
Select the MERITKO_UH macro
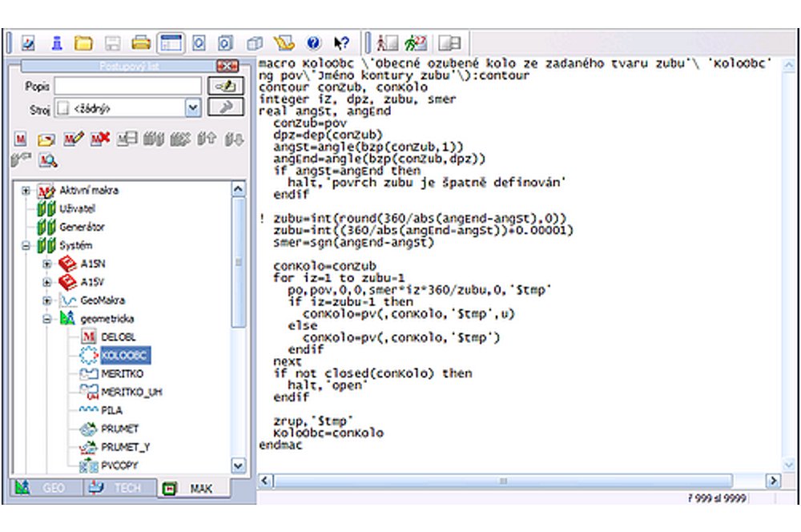(131, 392)
